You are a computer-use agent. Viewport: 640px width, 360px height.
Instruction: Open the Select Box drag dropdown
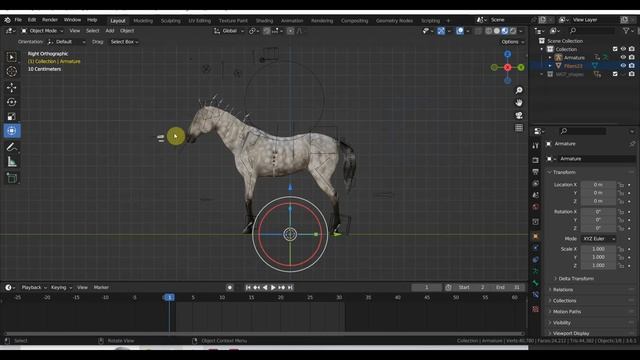[124, 42]
